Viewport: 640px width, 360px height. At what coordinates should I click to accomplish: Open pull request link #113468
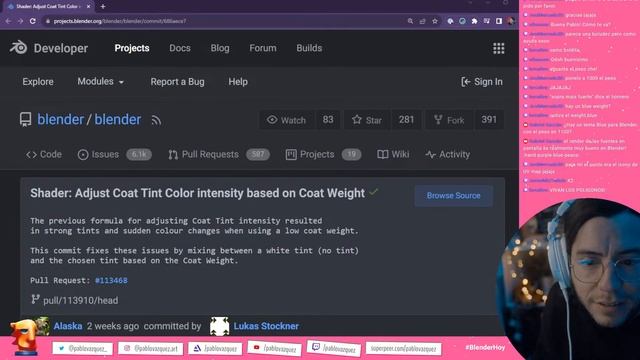coord(111,280)
